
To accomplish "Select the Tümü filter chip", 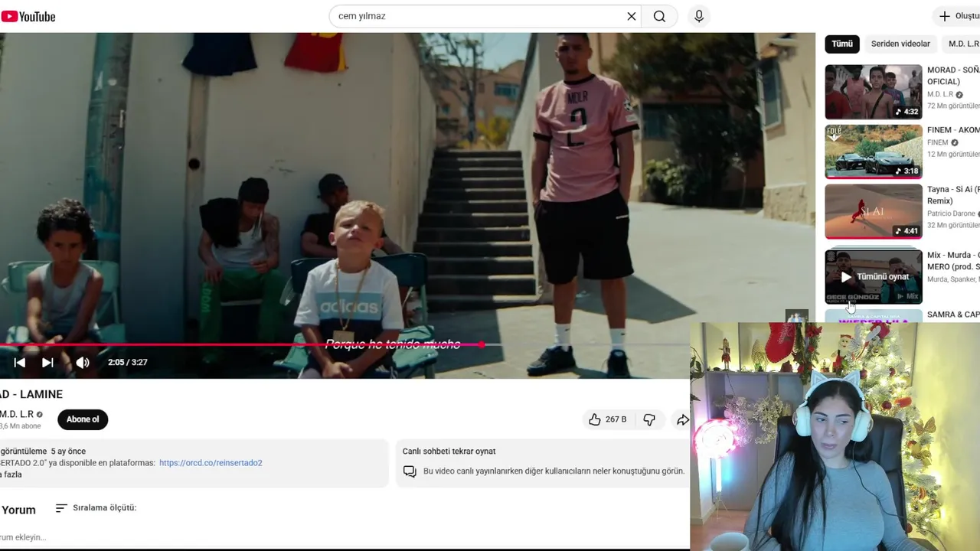I will (x=842, y=44).
